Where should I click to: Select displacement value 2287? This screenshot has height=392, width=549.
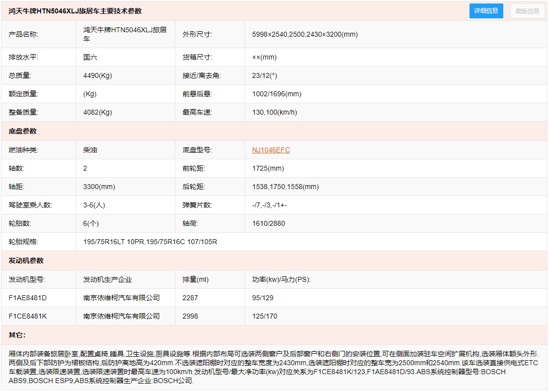click(x=190, y=298)
